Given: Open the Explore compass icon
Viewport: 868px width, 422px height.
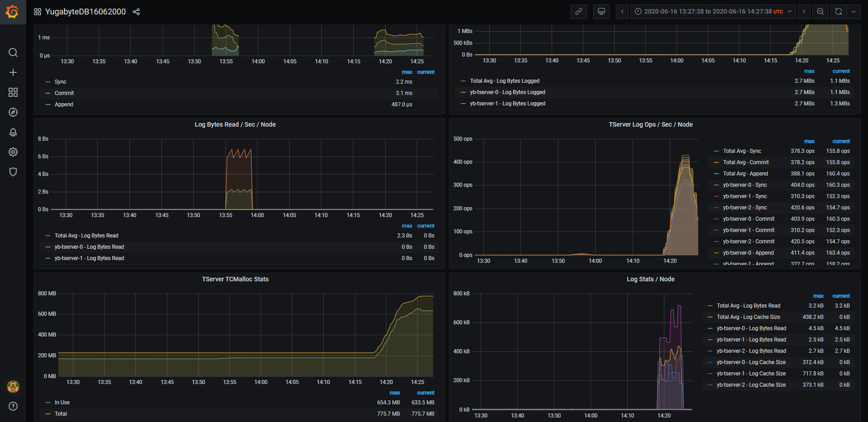Looking at the screenshot, I should pyautogui.click(x=13, y=112).
